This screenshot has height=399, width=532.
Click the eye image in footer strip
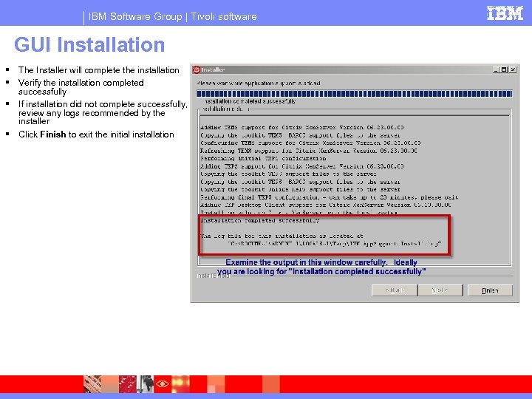tap(162, 384)
